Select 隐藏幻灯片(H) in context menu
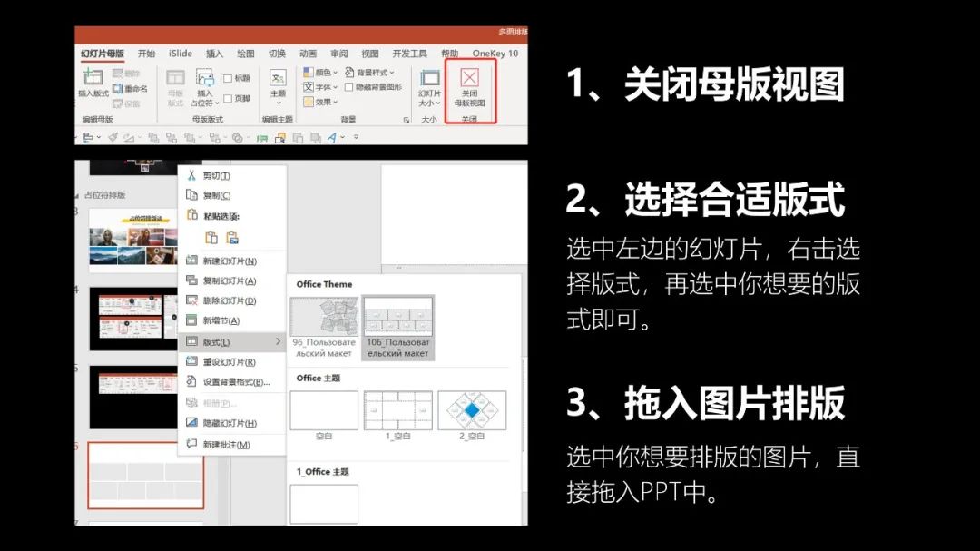 (x=229, y=423)
